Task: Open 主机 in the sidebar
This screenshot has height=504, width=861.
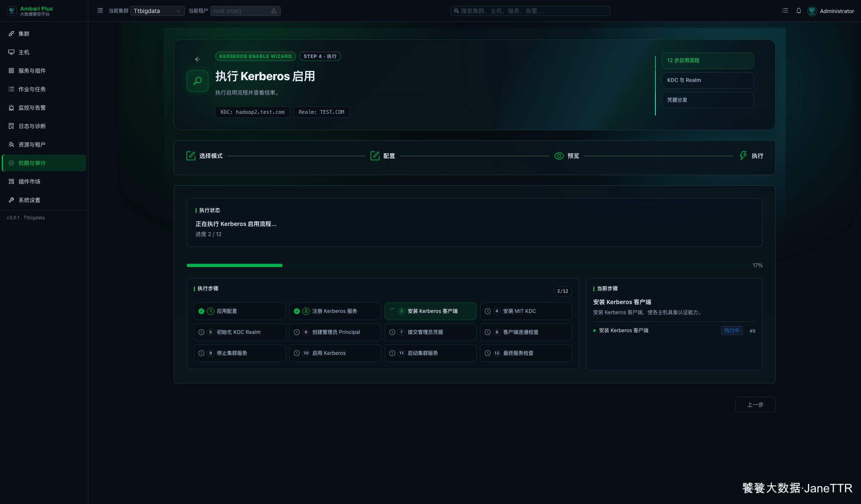Action: 44,52
